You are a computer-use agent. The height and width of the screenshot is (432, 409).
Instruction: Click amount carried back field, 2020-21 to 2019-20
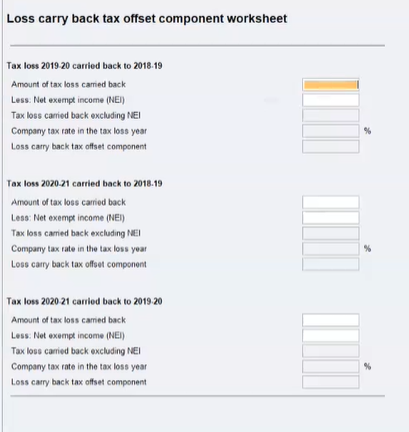[331, 320]
